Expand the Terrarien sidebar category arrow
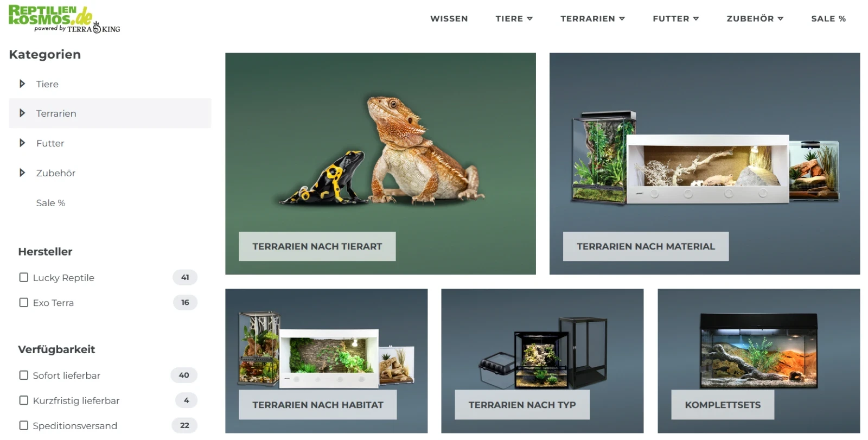868x440 pixels. coord(22,113)
